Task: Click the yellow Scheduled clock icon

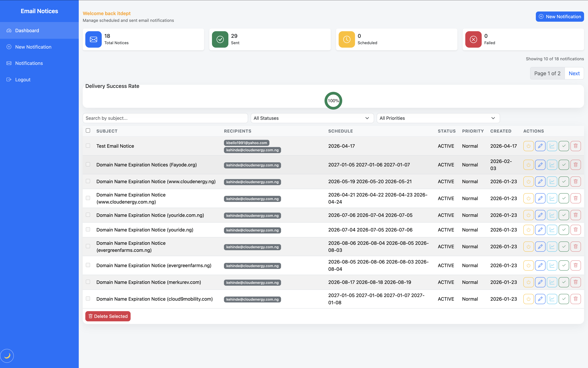Action: click(x=346, y=39)
